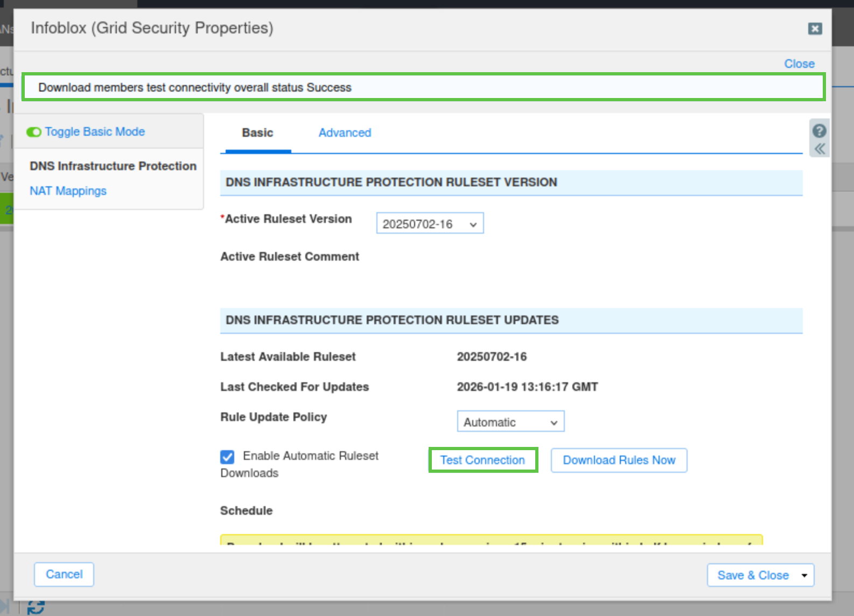Viewport: 854px width, 616px height.
Task: Select DNS Infrastructure Protection sidebar item
Action: [113, 166]
